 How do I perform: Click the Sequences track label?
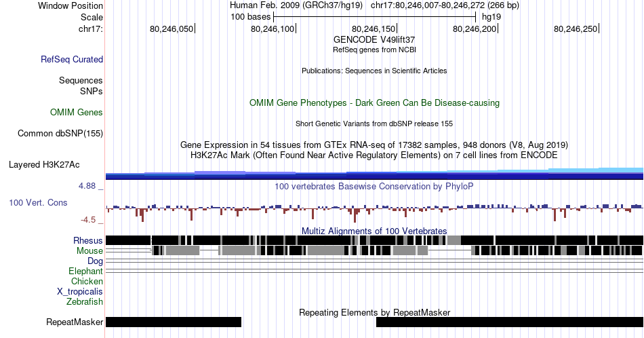pos(81,80)
